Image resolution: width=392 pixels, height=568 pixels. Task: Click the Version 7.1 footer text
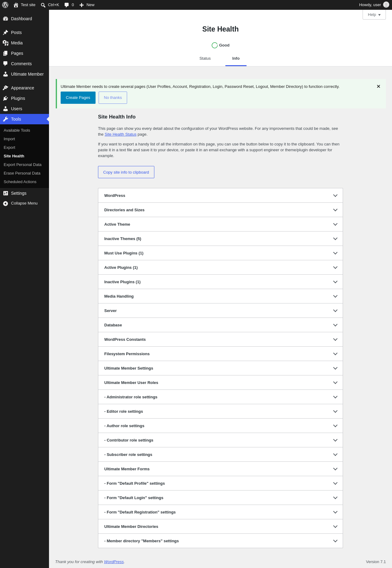click(376, 562)
